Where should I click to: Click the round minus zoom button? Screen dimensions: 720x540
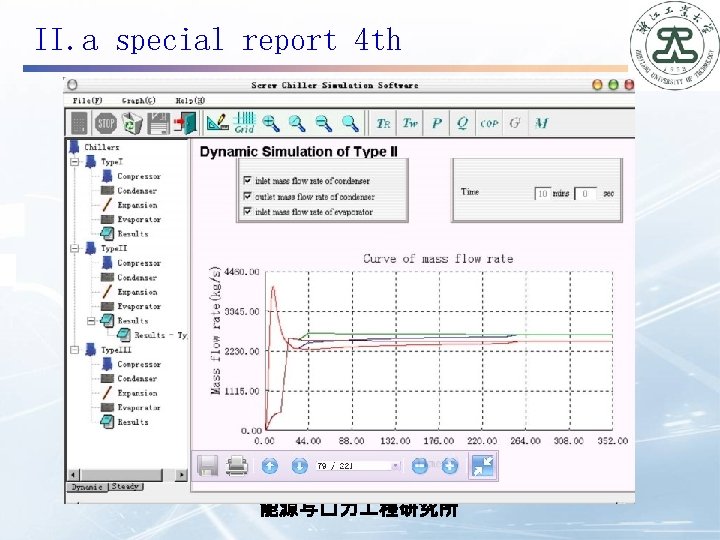pos(420,466)
